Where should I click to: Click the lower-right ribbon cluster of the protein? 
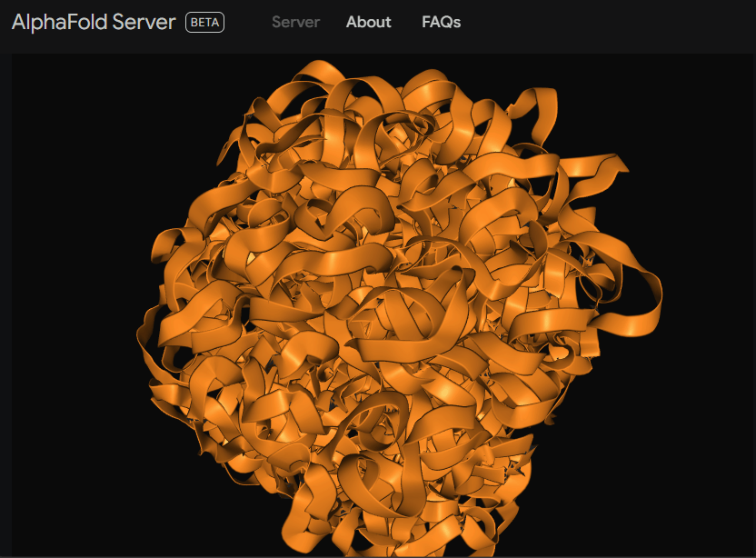point(527,418)
